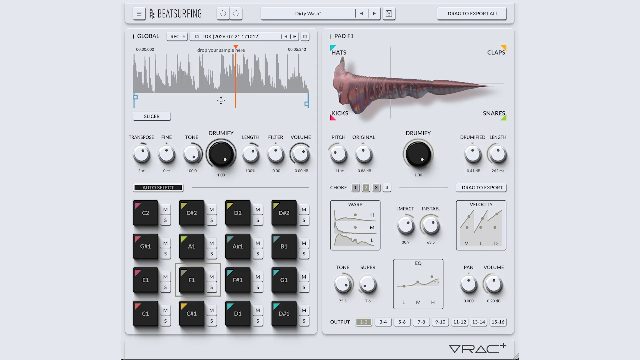640x360 pixels.
Task: Trigger the C2 pad
Action: coord(145,213)
